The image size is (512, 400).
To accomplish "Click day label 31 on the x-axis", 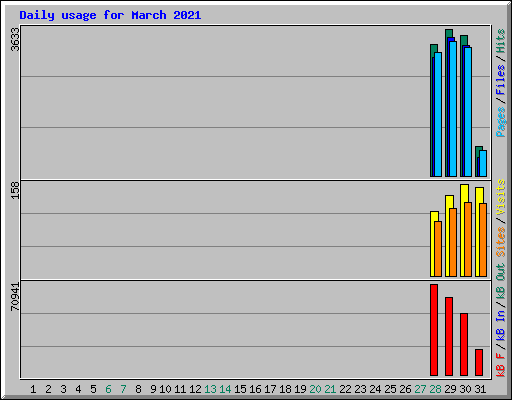I will pos(480,389).
